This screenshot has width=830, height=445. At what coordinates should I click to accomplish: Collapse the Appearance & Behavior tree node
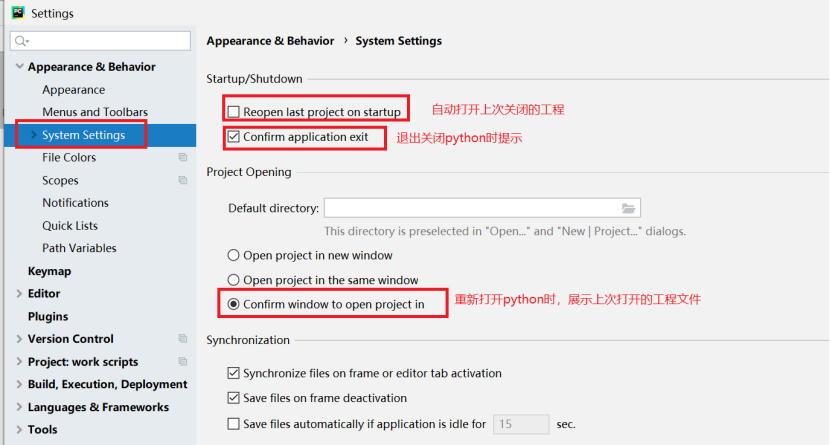(x=20, y=67)
